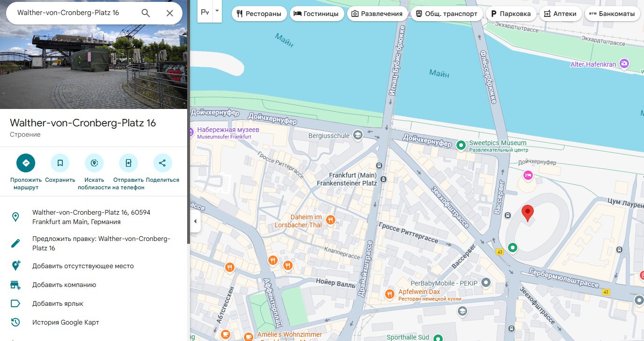Select the Гостиницы filter chip
The height and width of the screenshot is (341, 644).
tap(317, 14)
